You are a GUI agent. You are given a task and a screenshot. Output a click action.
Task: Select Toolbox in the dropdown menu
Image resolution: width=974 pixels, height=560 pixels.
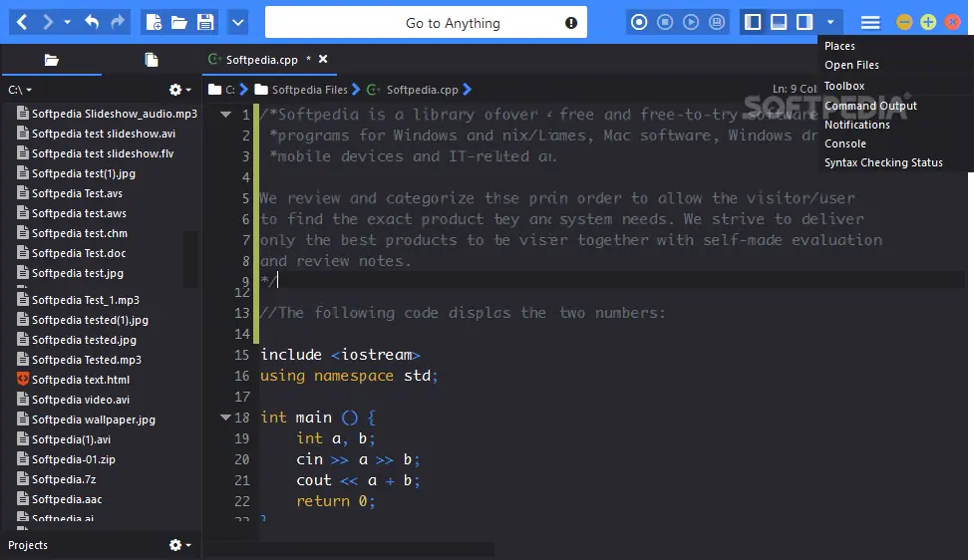(x=844, y=86)
